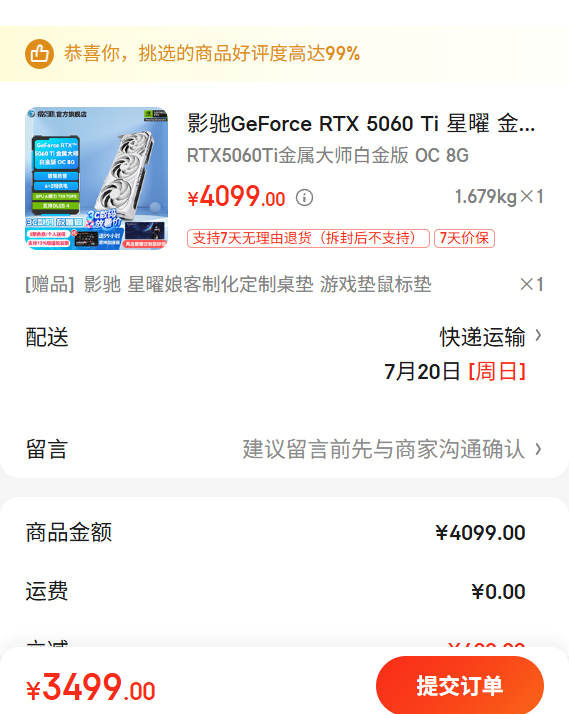The height and width of the screenshot is (714, 569).
Task: Tap the 运费 shipping fee row
Action: pyautogui.click(x=284, y=592)
